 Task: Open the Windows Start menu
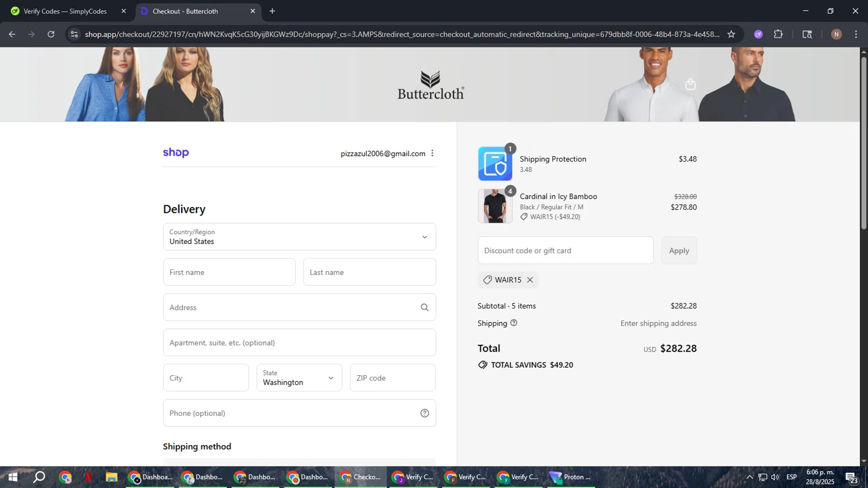tap(12, 478)
